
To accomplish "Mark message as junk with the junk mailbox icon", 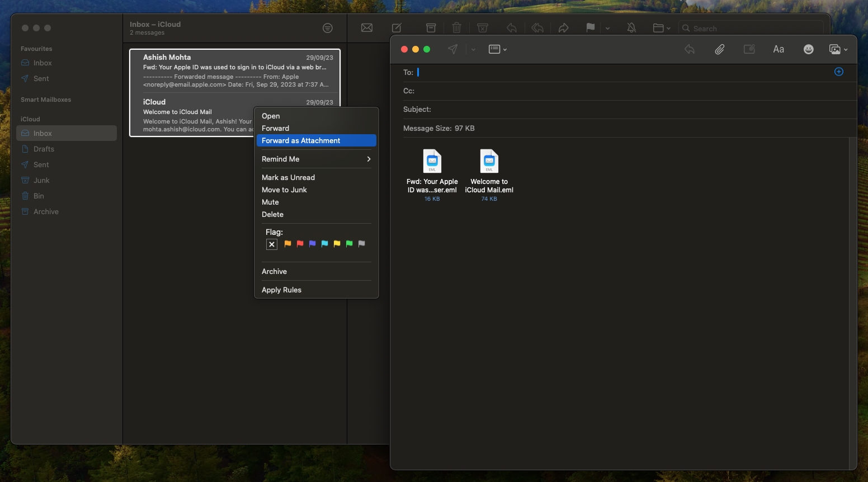I will click(x=482, y=28).
